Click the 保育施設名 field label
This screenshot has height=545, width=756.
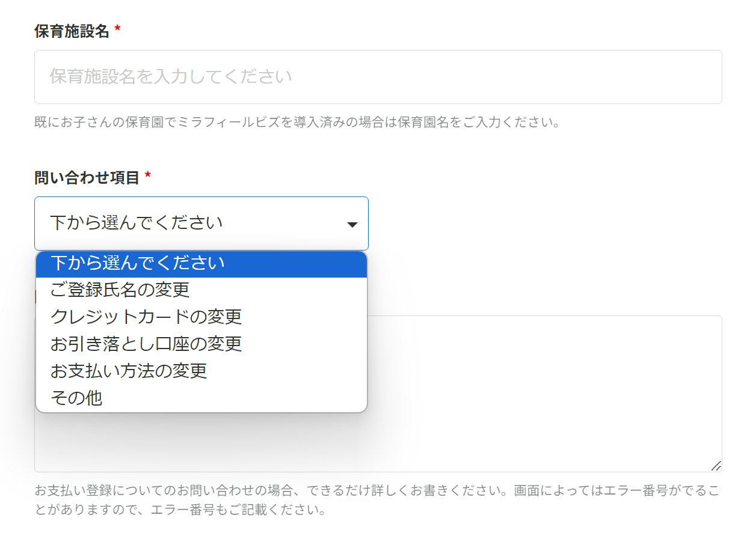(72, 31)
